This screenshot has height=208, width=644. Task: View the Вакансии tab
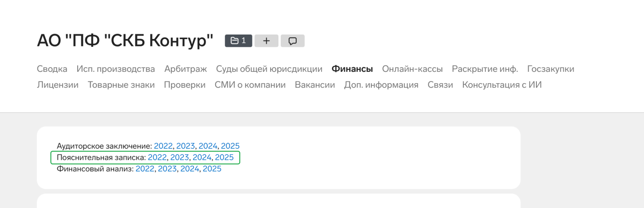[x=315, y=85]
